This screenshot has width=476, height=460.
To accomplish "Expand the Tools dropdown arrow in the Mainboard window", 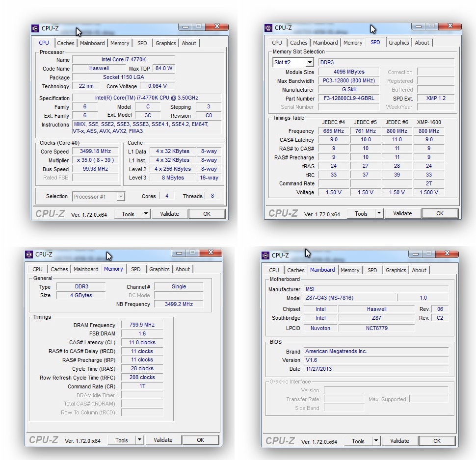I will (x=376, y=441).
